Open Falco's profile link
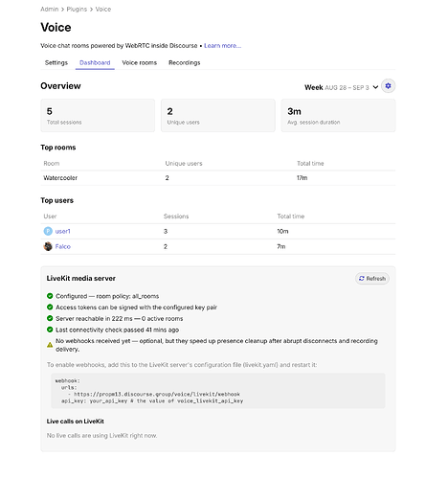Image resolution: width=448 pixels, height=479 pixels. pos(63,246)
